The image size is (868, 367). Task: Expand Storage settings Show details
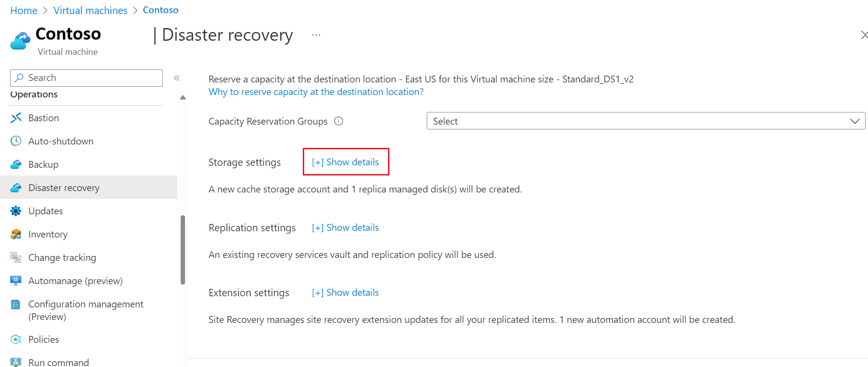(345, 162)
